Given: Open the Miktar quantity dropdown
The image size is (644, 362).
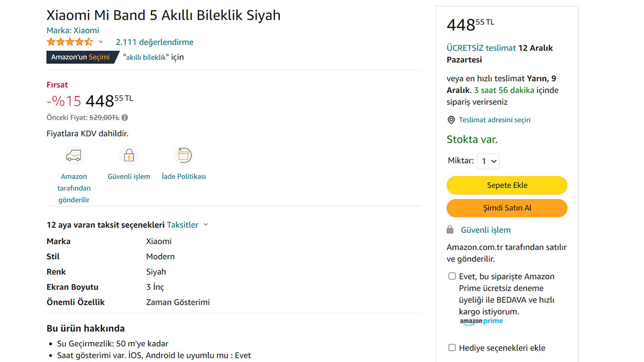Looking at the screenshot, I should pos(488,161).
